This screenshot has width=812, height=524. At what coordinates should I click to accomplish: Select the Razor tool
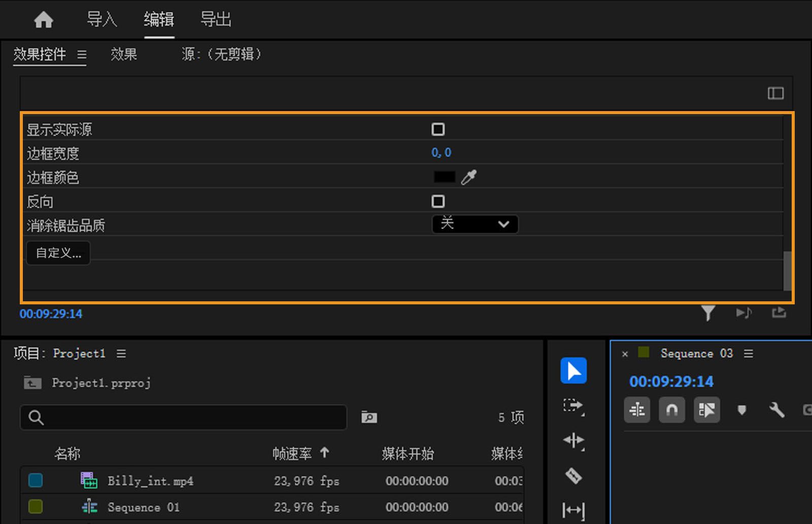pyautogui.click(x=573, y=476)
